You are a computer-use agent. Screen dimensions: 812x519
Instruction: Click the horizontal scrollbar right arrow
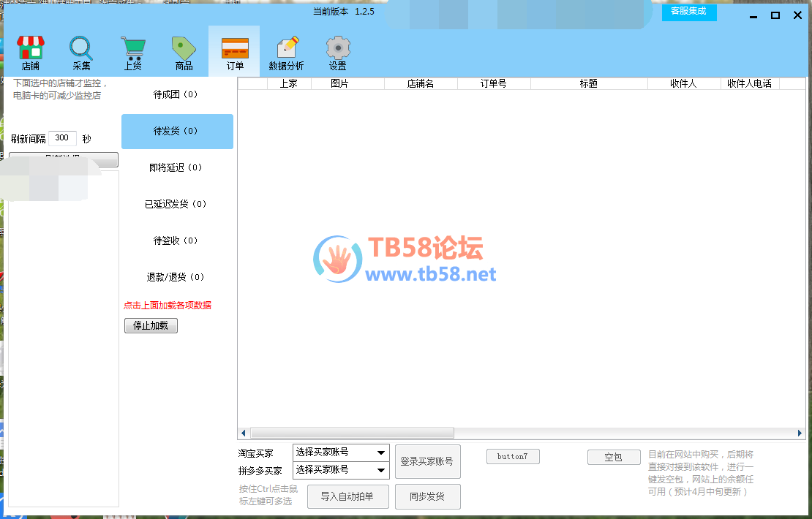[800, 433]
